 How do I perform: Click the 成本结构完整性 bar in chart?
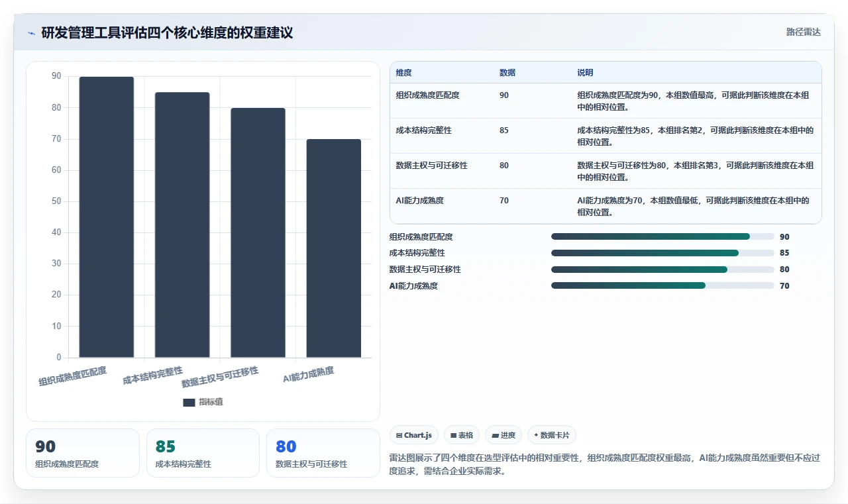182,225
